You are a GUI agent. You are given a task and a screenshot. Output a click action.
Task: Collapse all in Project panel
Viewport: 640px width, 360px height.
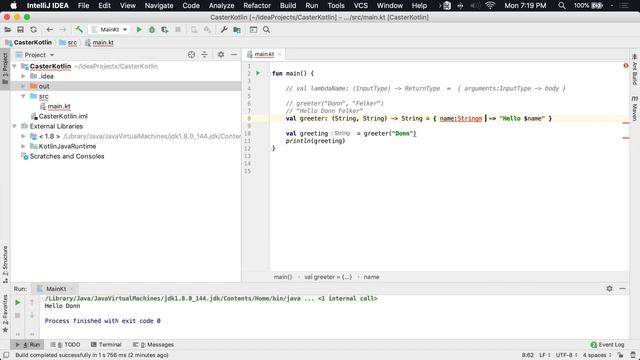click(204, 54)
